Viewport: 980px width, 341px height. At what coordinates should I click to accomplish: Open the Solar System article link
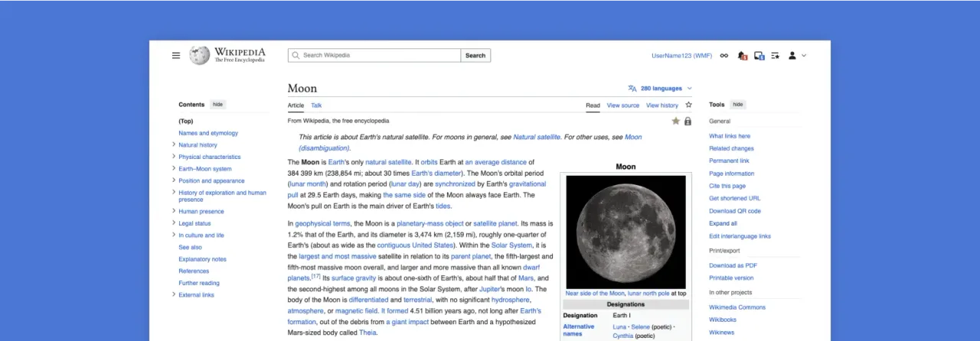tap(511, 245)
